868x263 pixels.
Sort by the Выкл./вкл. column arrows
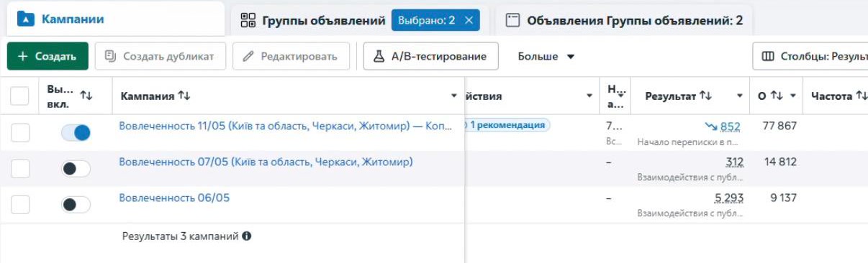click(86, 96)
